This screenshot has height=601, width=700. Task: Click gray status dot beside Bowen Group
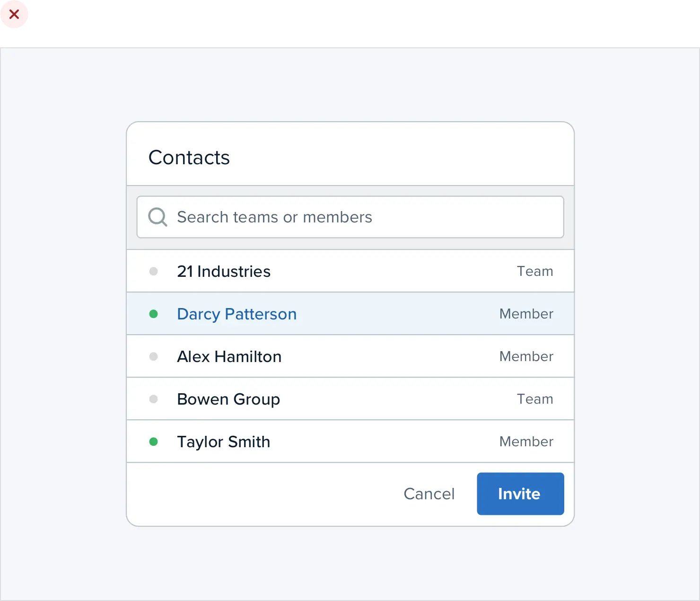coord(153,399)
